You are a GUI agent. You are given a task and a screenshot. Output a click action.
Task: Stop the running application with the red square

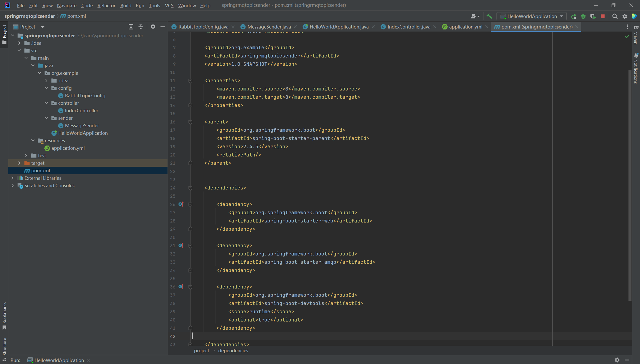click(x=603, y=16)
